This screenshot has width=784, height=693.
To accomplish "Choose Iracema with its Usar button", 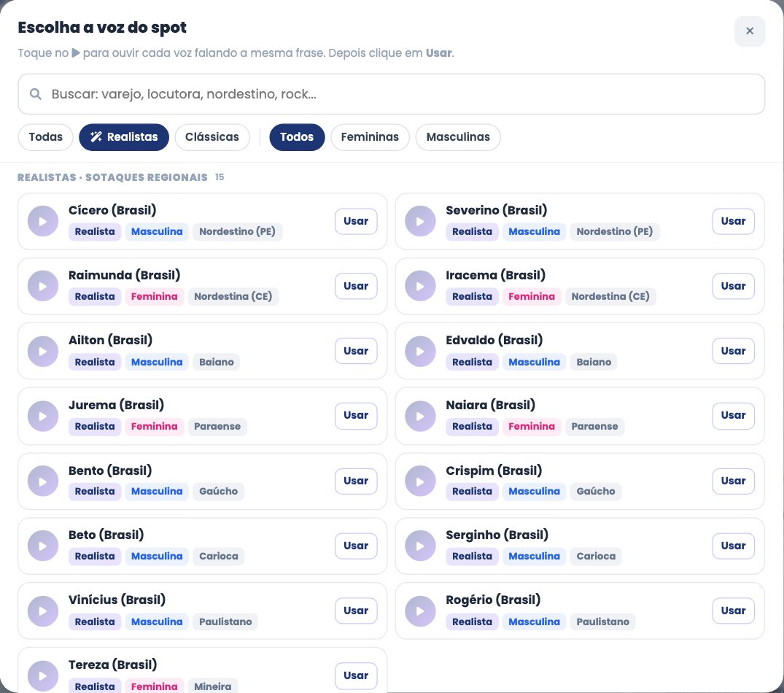I will [733, 286].
